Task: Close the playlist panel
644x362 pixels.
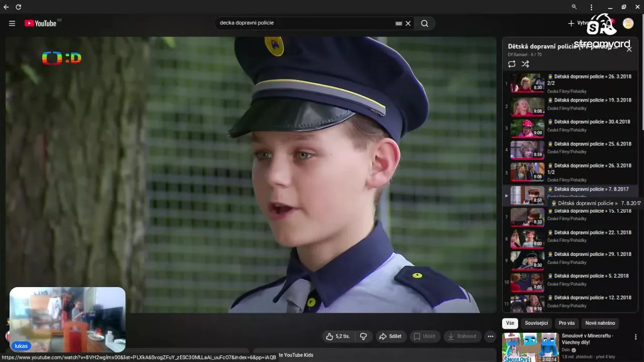Action: (629, 49)
